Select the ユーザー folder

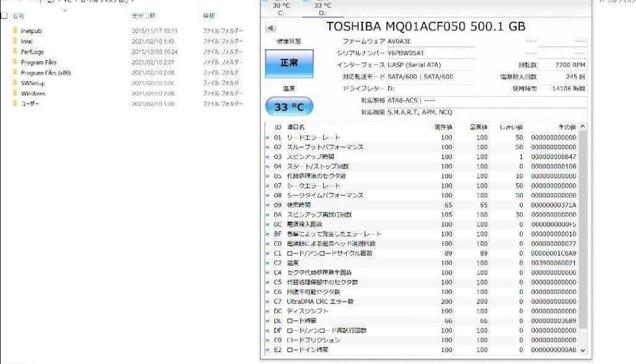(x=26, y=102)
